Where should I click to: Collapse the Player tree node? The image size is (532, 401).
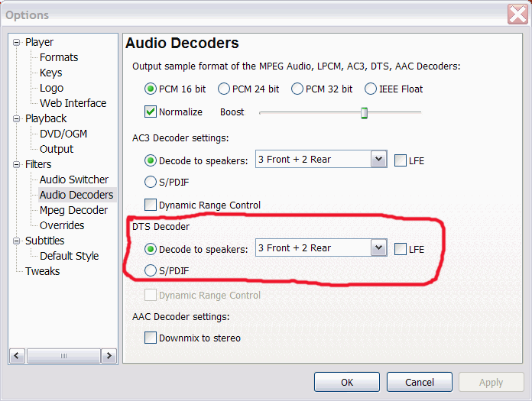click(16, 43)
